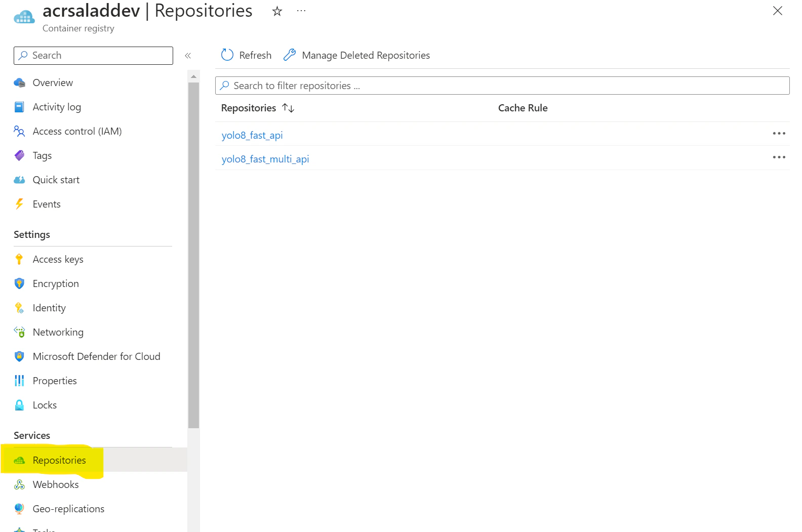Click the Encryption shield icon

(x=19, y=283)
